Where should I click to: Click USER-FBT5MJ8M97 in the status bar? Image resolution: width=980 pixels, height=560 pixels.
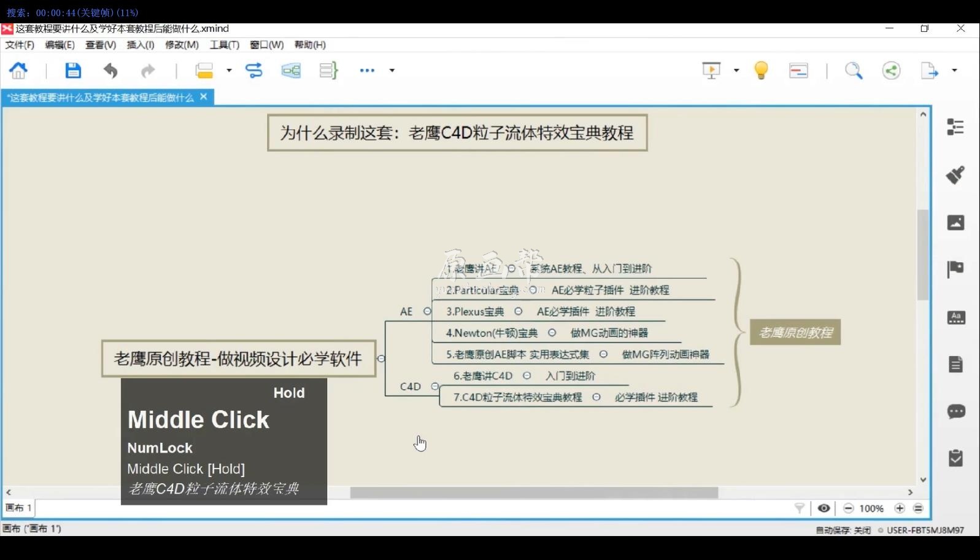[x=925, y=530]
